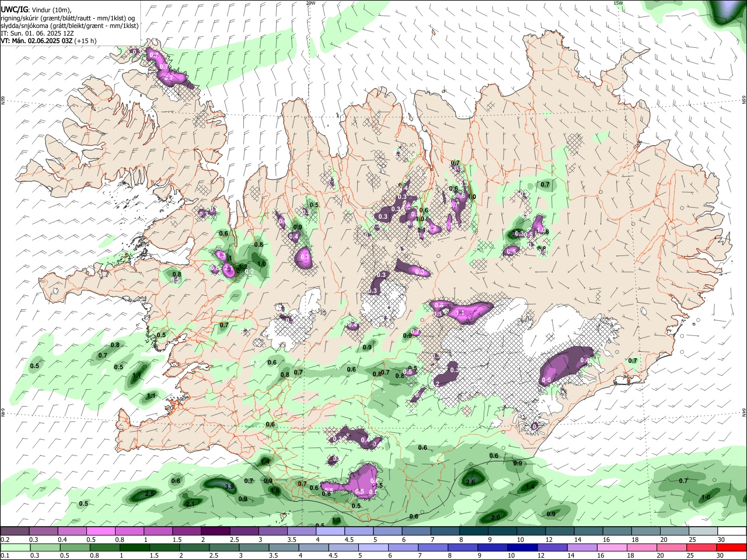Click the 'IT: Sun. 01. 06. 2025 12Z' line

click(37, 33)
